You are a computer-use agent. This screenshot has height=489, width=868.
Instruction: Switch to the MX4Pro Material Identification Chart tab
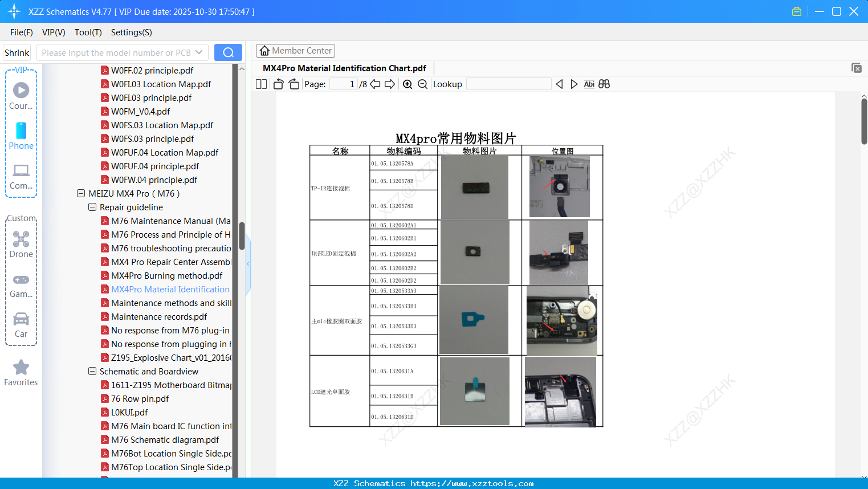[x=344, y=68]
